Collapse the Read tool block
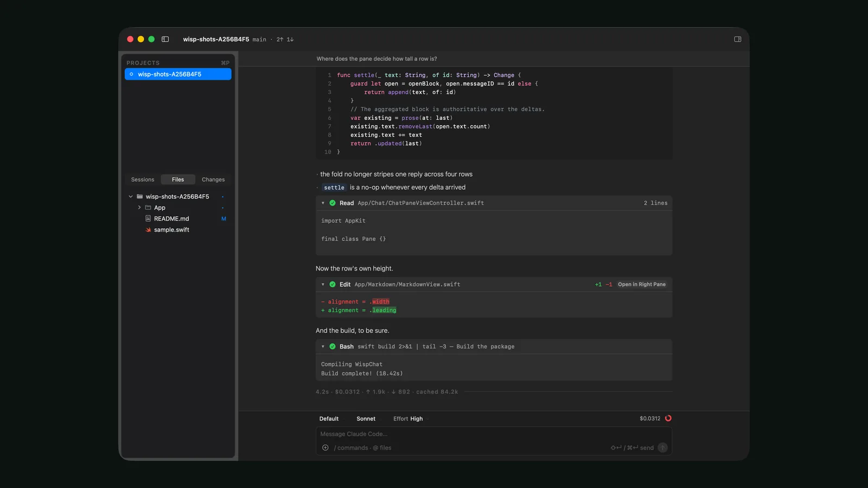Viewport: 868px width, 488px height. pos(323,203)
